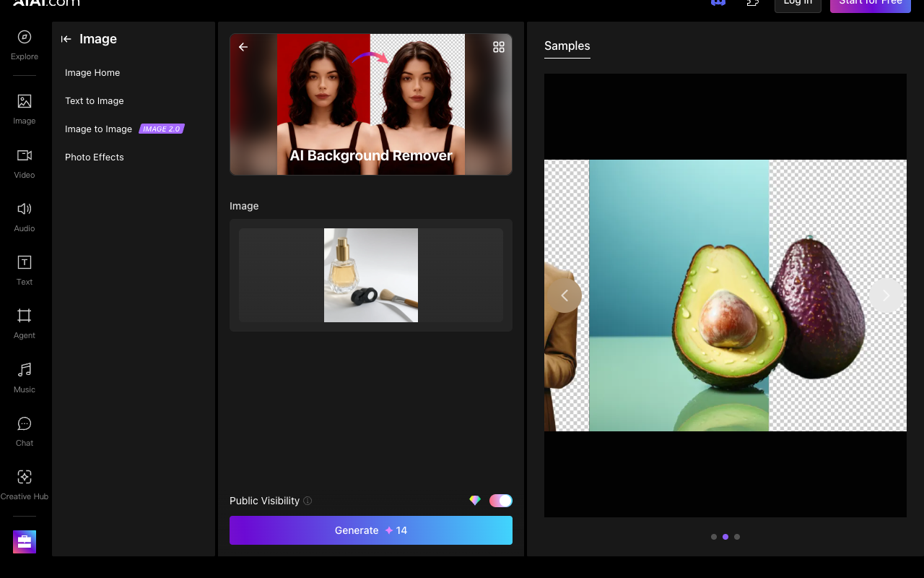The height and width of the screenshot is (578, 924).
Task: Select Text to Image option
Action: 95,100
